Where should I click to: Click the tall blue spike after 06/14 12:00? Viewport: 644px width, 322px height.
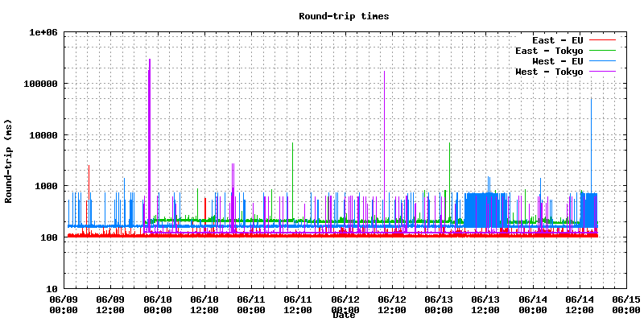click(x=592, y=144)
